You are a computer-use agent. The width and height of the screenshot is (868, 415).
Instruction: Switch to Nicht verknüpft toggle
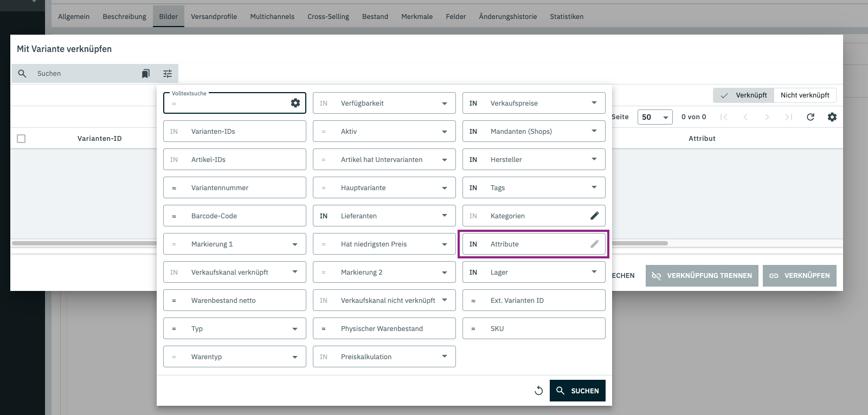coord(805,95)
